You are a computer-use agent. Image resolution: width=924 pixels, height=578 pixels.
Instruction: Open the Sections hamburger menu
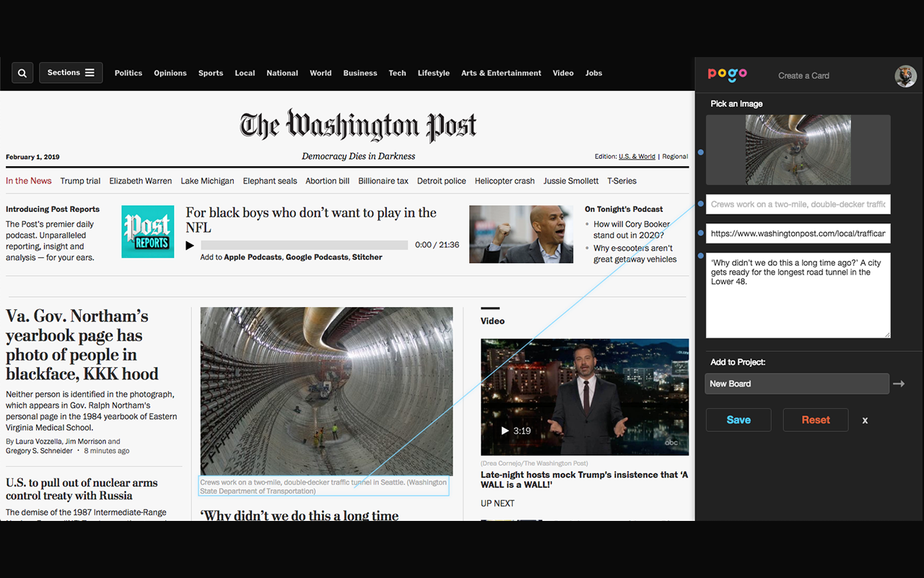[x=71, y=73]
